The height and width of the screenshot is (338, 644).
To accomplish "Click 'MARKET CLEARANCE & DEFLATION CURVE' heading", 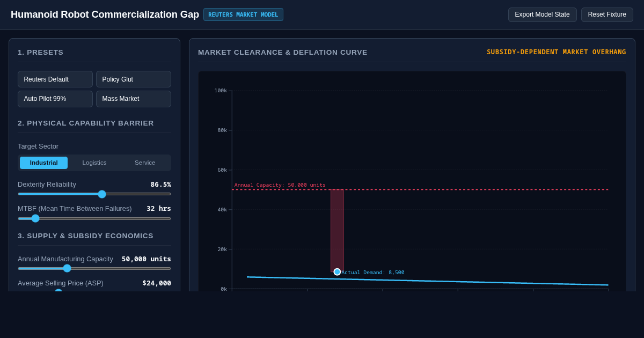I will click(283, 52).
